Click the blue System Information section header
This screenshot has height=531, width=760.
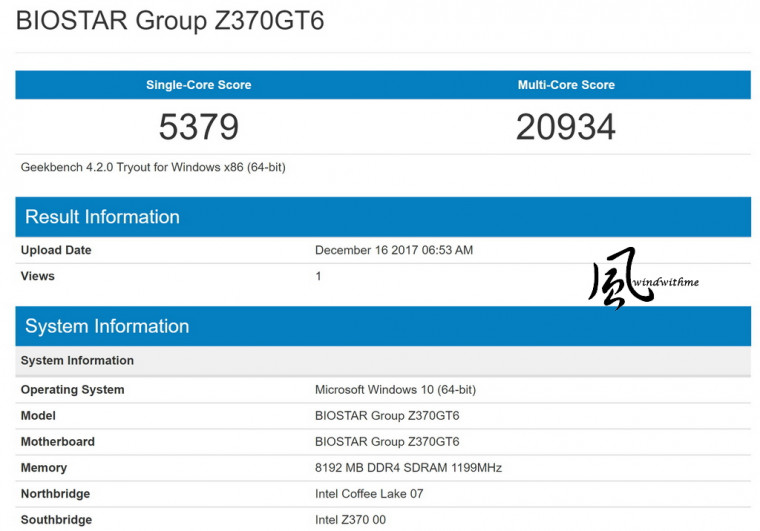coord(107,326)
